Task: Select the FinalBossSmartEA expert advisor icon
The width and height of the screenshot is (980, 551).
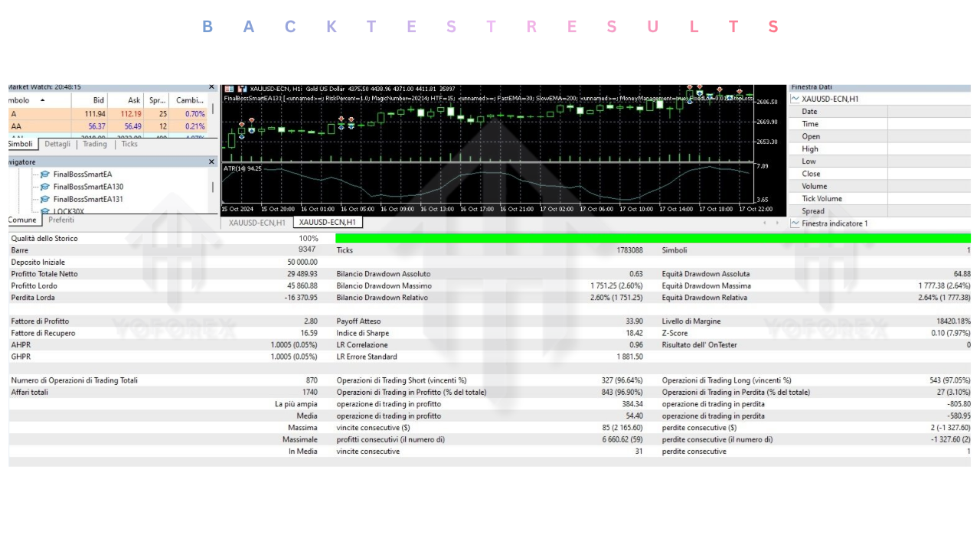Action: [x=44, y=174]
